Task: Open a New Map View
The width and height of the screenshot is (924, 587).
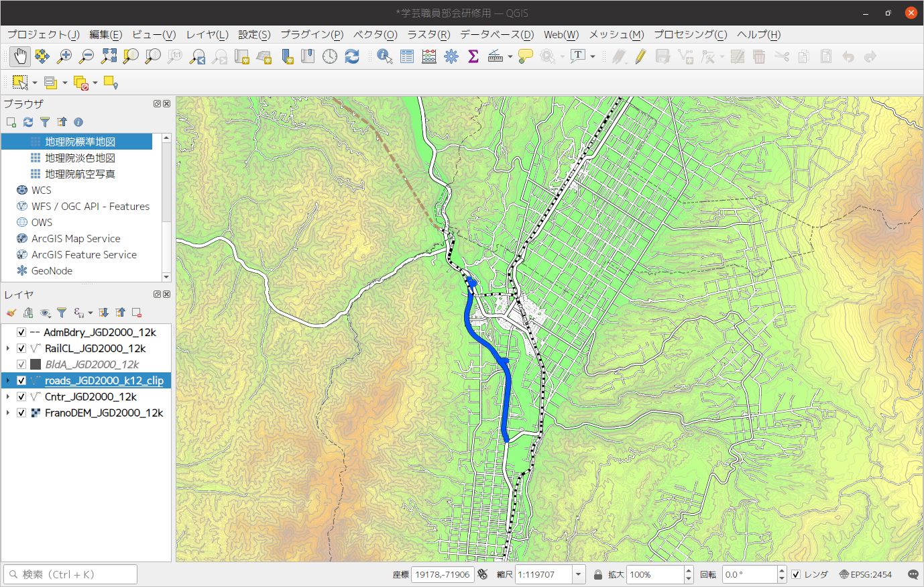Action: (241, 57)
